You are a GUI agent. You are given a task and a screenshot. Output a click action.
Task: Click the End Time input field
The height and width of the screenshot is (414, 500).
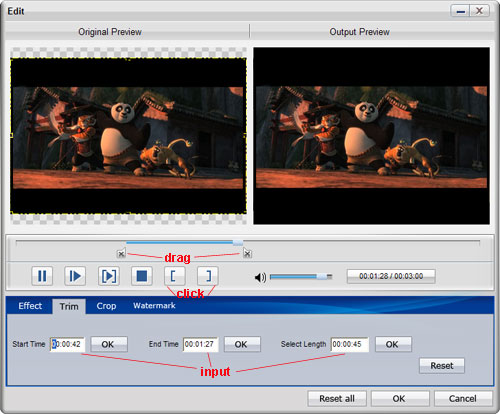tap(201, 344)
